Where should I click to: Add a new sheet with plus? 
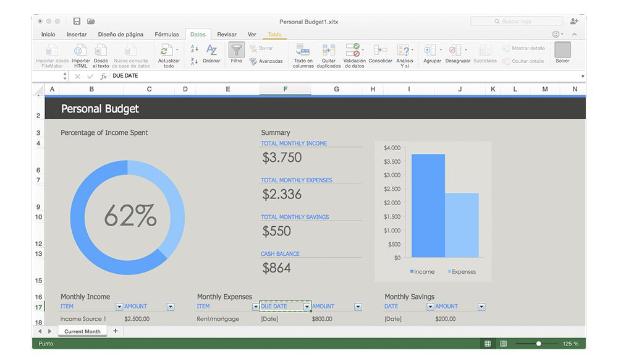tap(116, 331)
